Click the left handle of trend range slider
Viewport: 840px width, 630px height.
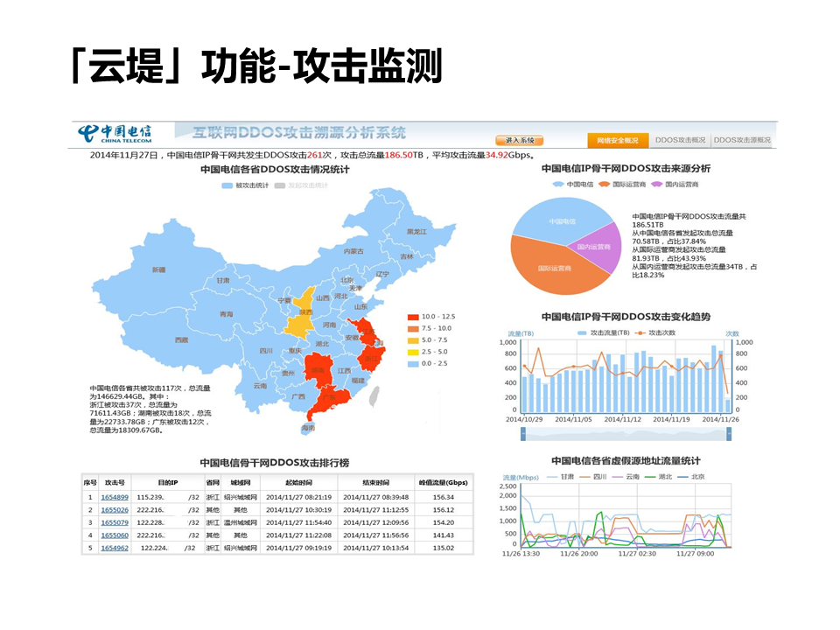coord(523,434)
